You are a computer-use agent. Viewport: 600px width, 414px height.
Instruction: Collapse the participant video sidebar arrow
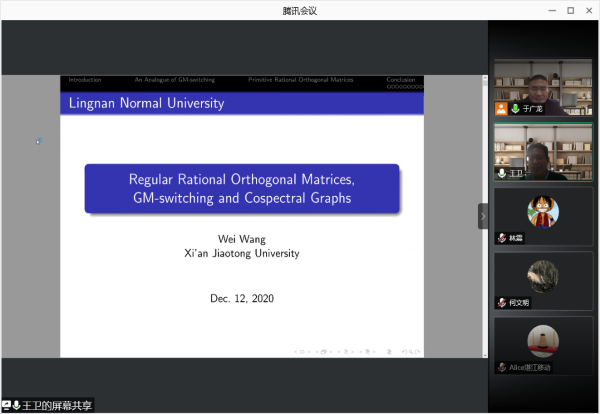tap(483, 215)
